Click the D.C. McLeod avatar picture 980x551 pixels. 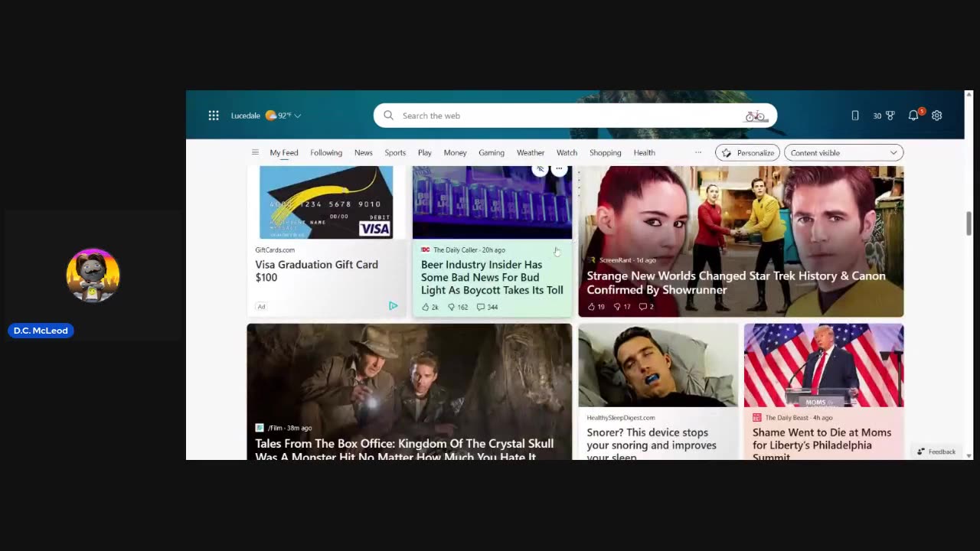(x=93, y=275)
